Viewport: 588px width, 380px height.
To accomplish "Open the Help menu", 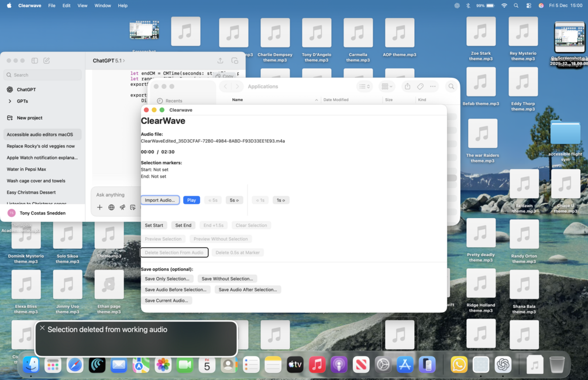I will pyautogui.click(x=123, y=6).
